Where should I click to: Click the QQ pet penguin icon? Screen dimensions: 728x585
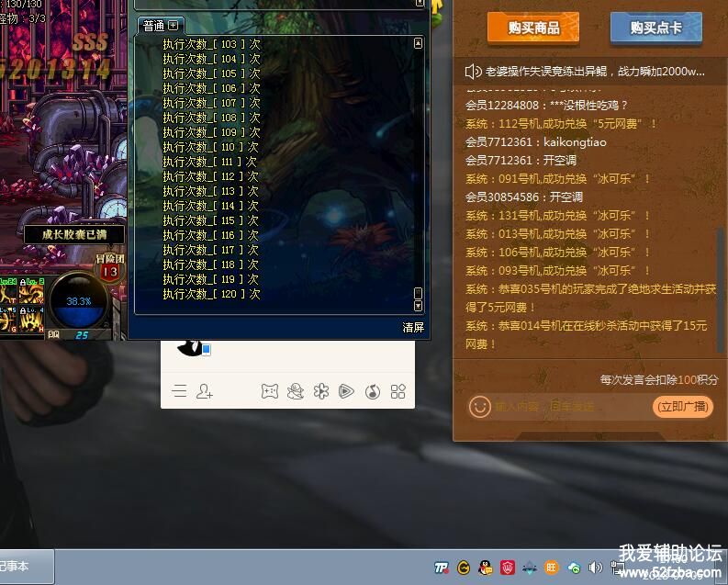click(x=295, y=391)
